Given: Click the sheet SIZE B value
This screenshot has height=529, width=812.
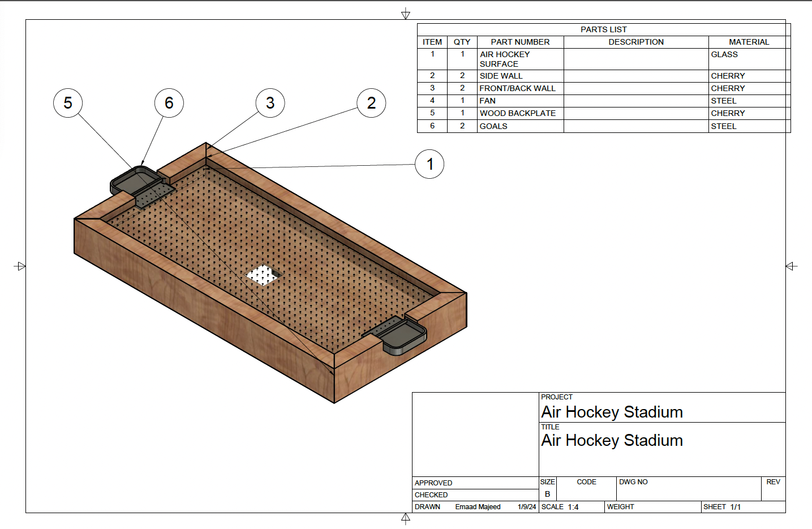Looking at the screenshot, I should pos(547,494).
